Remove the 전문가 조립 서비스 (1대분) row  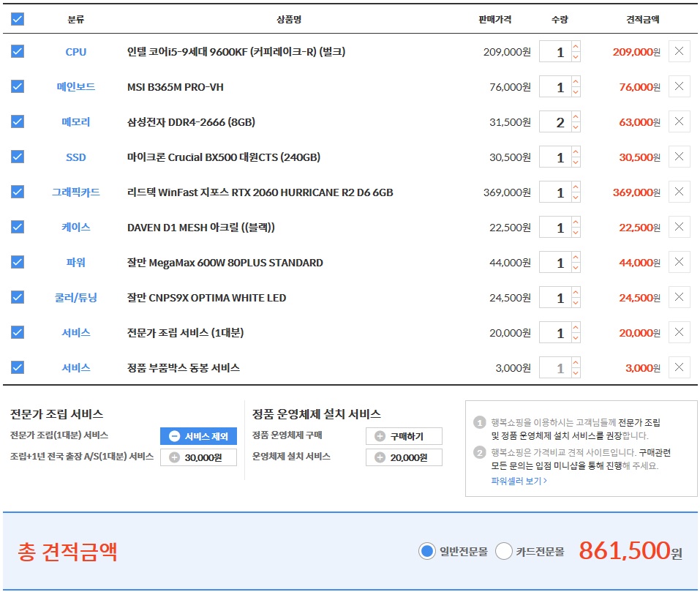(x=679, y=332)
